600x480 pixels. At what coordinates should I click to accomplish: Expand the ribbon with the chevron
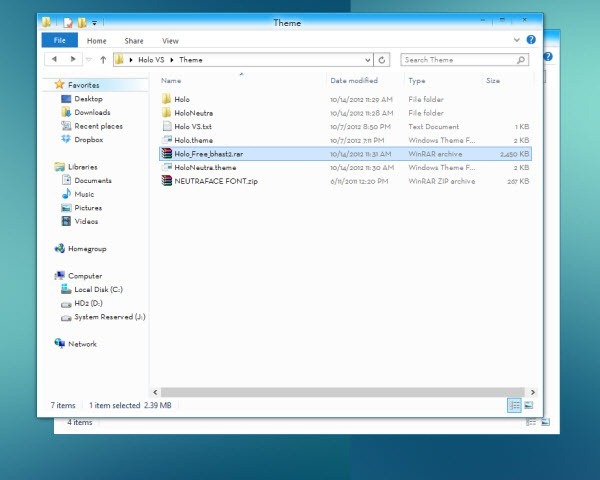(x=519, y=41)
